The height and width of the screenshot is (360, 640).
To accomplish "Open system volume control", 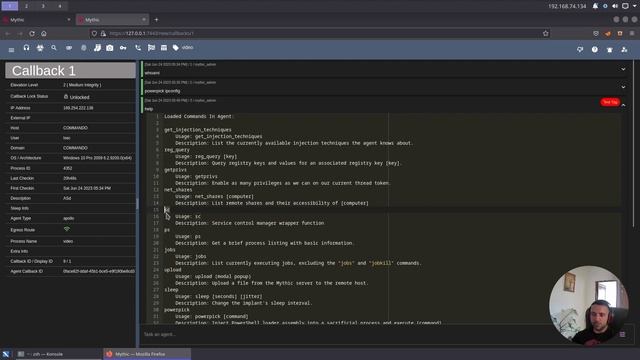I will click(x=615, y=6).
